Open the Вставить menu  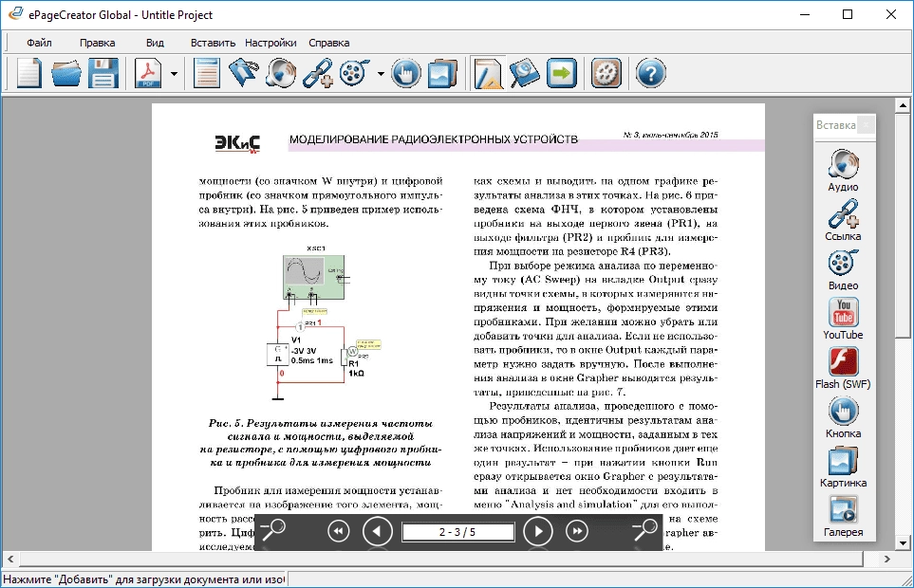(213, 43)
